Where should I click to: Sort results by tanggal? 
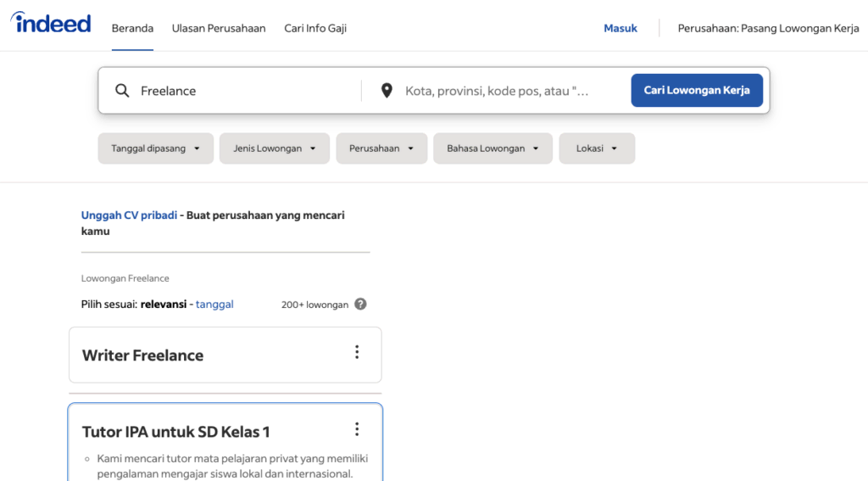[214, 304]
